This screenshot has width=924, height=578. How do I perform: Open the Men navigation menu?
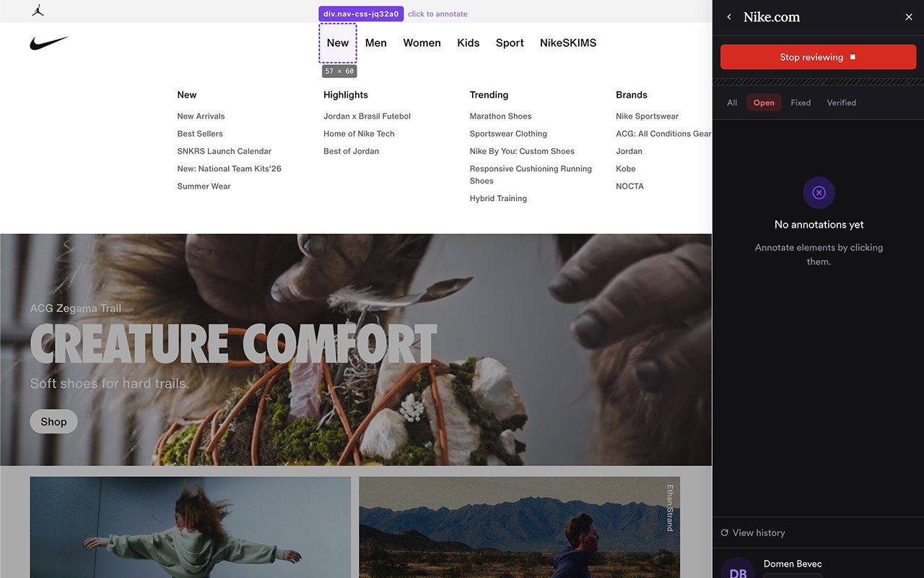376,43
